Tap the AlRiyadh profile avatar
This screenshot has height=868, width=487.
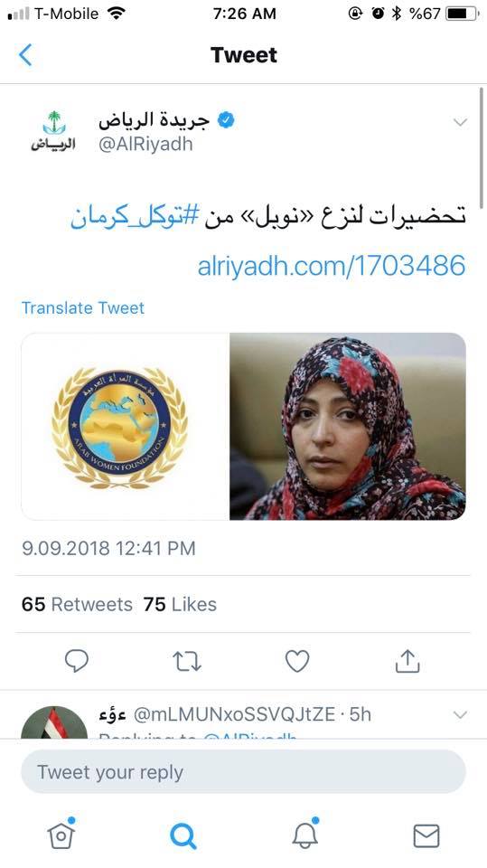53,131
